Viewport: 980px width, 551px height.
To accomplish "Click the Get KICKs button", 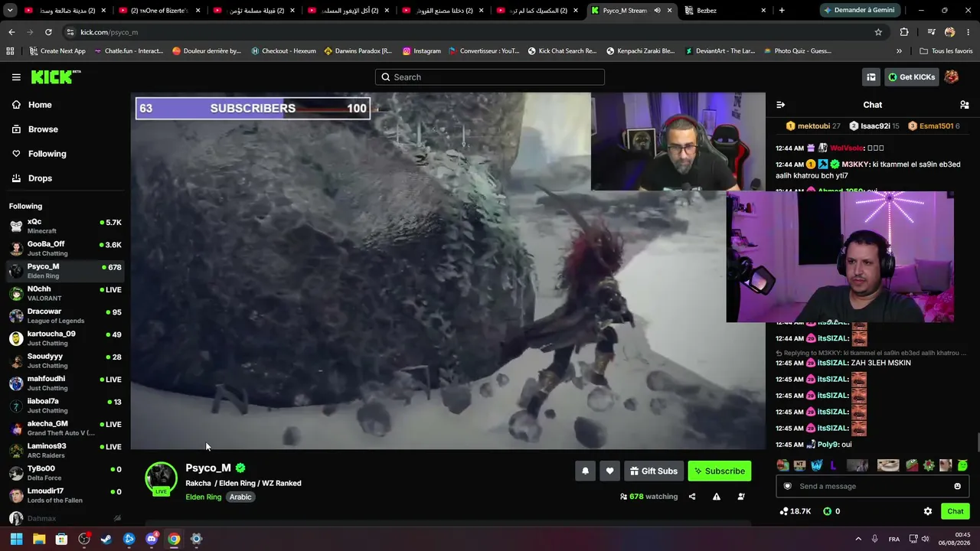I will click(911, 77).
